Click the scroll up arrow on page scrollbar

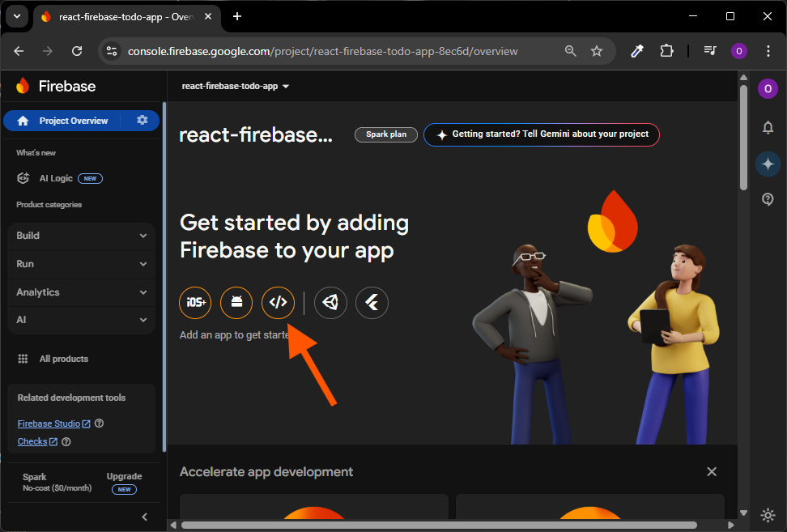pos(743,77)
